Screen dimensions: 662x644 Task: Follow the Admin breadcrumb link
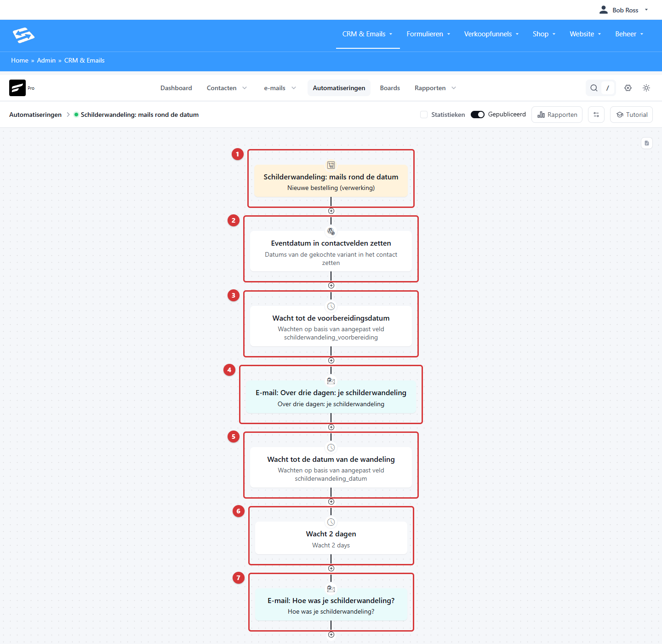[46, 60]
